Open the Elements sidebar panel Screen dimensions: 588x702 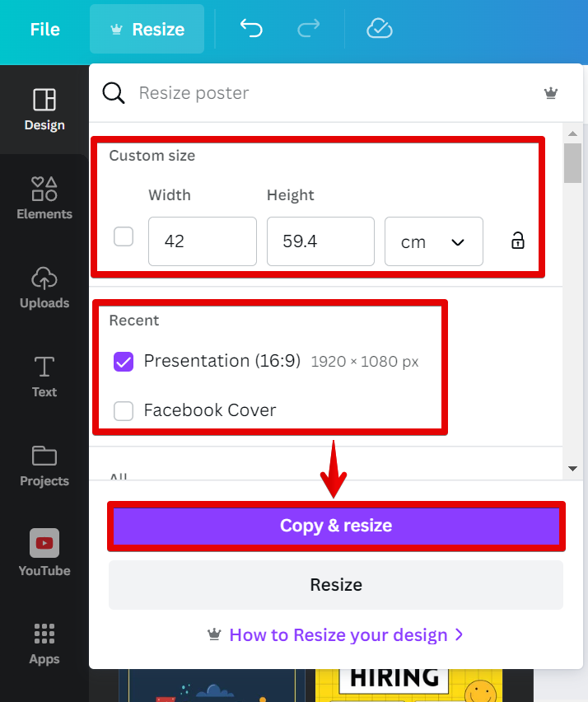(x=44, y=198)
